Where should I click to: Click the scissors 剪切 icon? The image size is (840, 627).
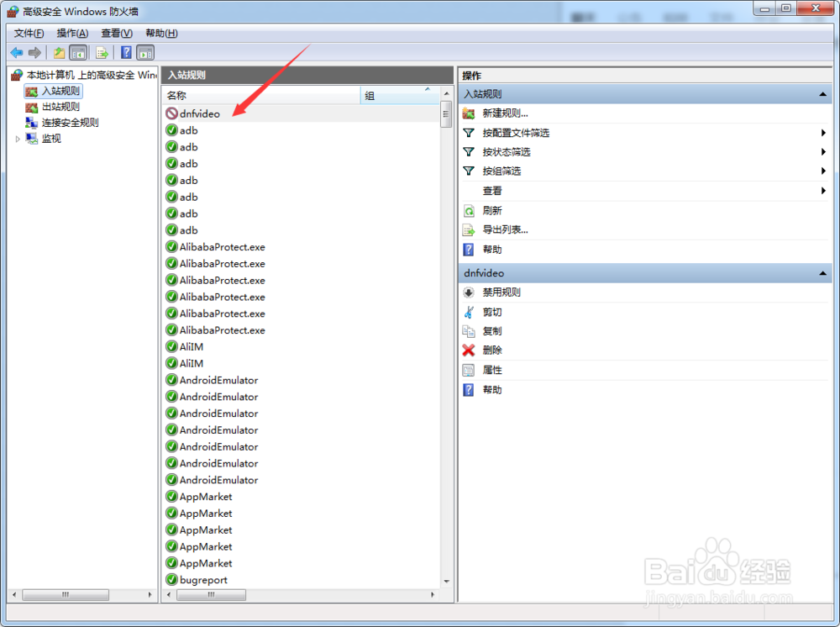coord(469,312)
